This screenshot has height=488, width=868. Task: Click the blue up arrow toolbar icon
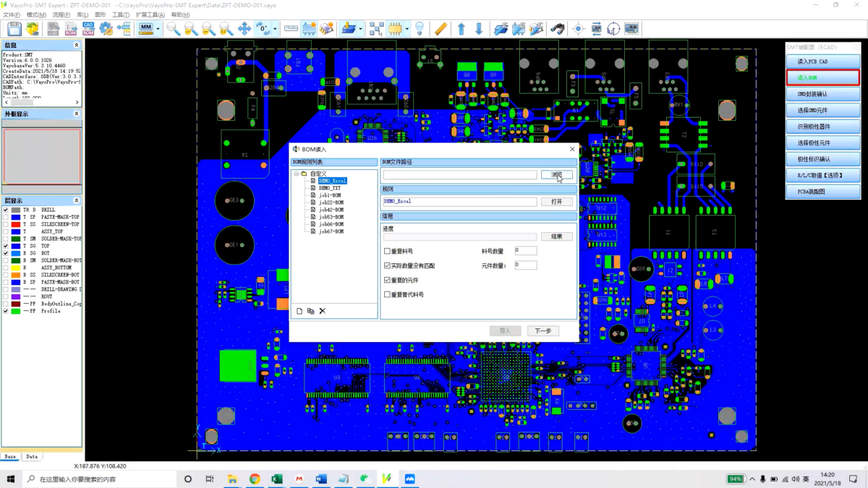pos(461,29)
